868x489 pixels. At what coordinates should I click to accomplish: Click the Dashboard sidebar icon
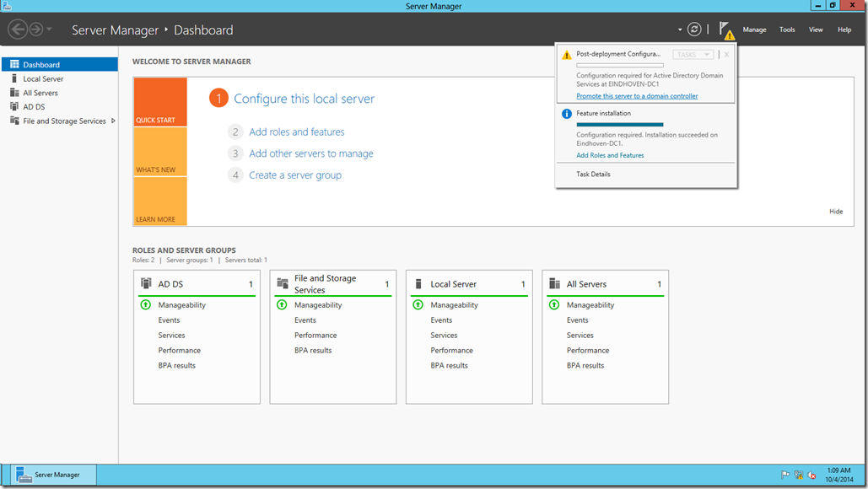14,64
